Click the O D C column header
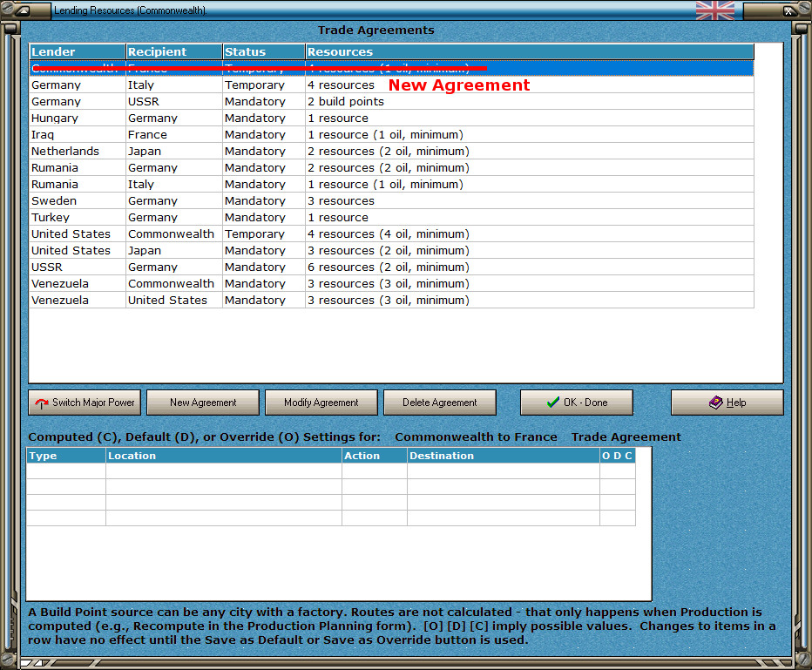 (x=618, y=456)
